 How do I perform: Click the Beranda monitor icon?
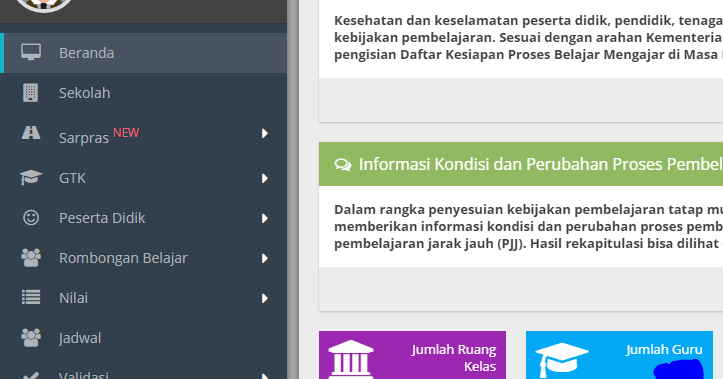(31, 52)
